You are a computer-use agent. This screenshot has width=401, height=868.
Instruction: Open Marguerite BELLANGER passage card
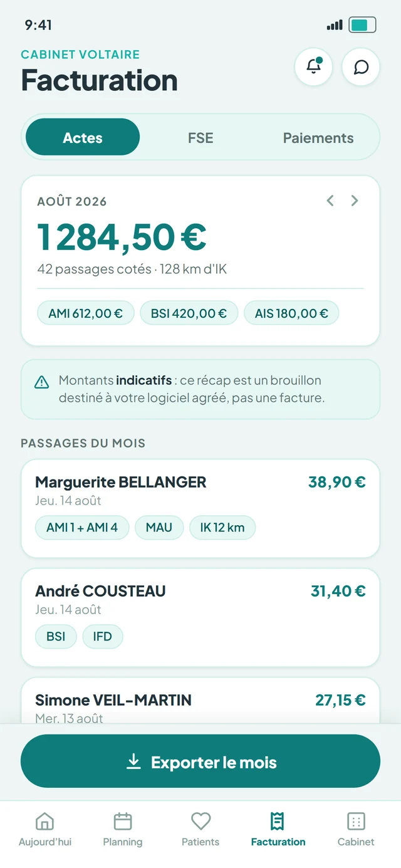[x=200, y=508]
